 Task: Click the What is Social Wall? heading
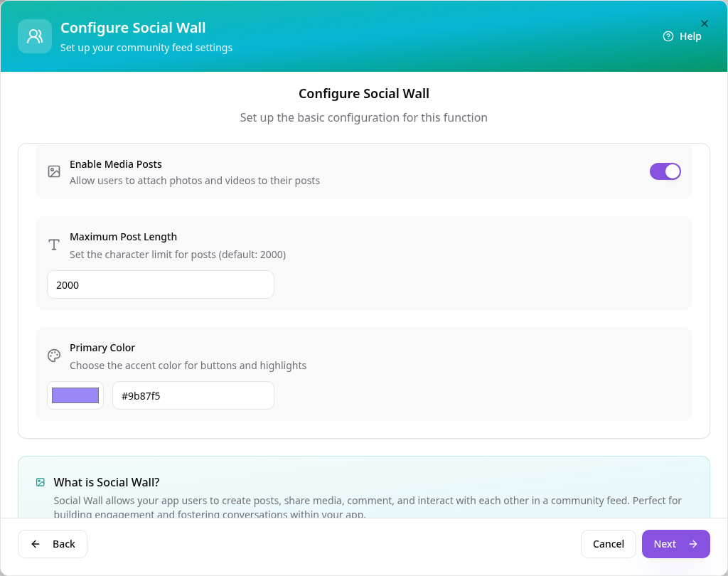(x=107, y=482)
